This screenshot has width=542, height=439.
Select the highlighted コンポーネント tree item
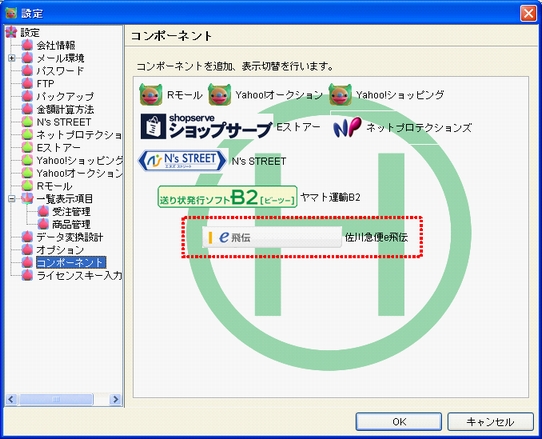71,262
